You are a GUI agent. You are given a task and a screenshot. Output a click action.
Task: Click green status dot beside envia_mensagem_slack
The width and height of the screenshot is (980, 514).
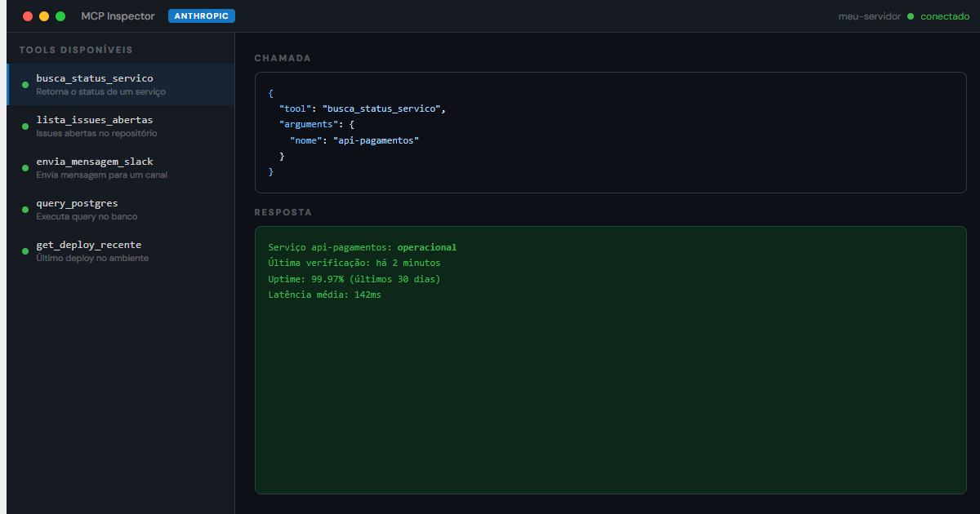[25, 168]
